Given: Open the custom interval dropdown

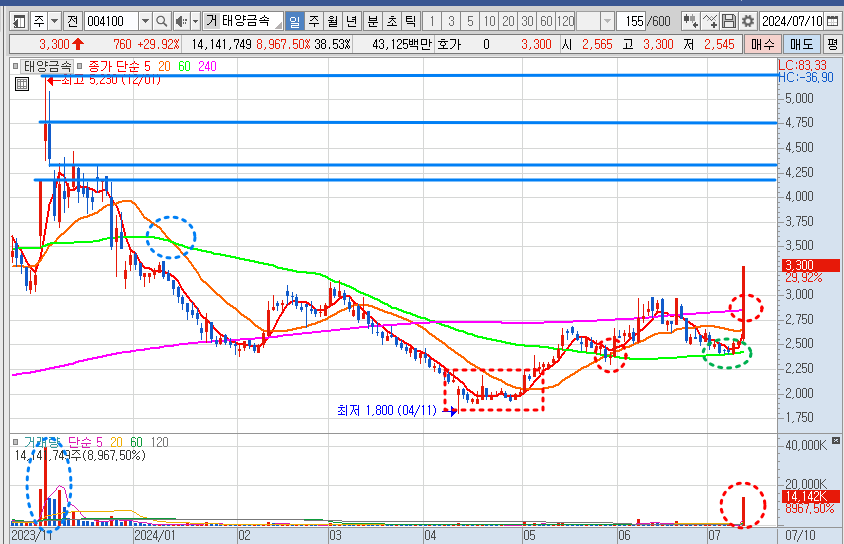Looking at the screenshot, I should point(607,22).
